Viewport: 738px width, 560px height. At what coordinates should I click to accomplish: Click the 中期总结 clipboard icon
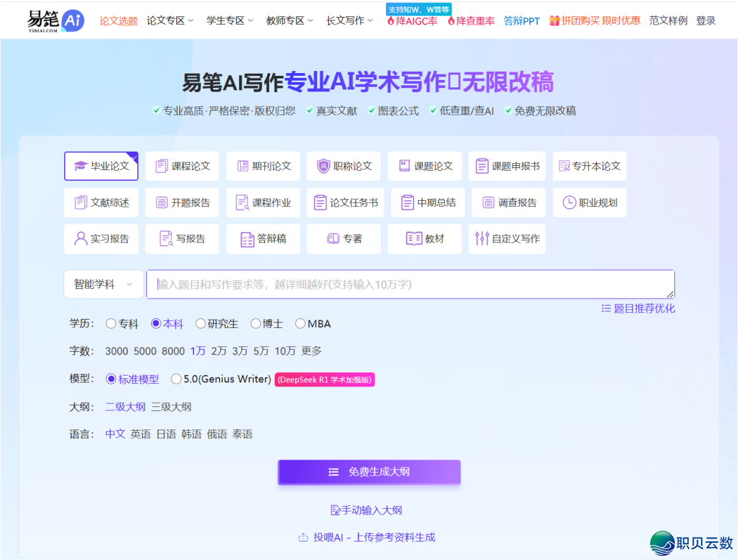point(407,203)
